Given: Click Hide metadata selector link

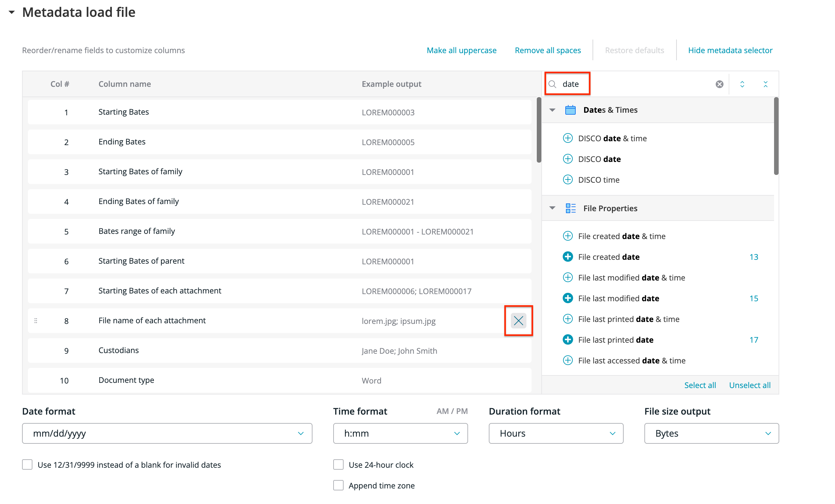Looking at the screenshot, I should tap(730, 50).
